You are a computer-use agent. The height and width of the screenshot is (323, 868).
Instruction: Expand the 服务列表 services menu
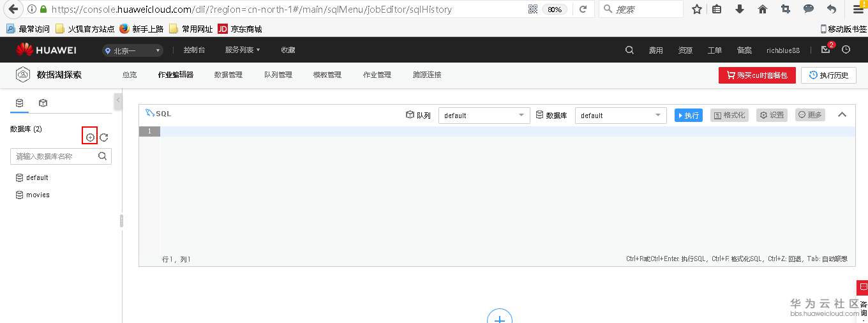tap(243, 50)
